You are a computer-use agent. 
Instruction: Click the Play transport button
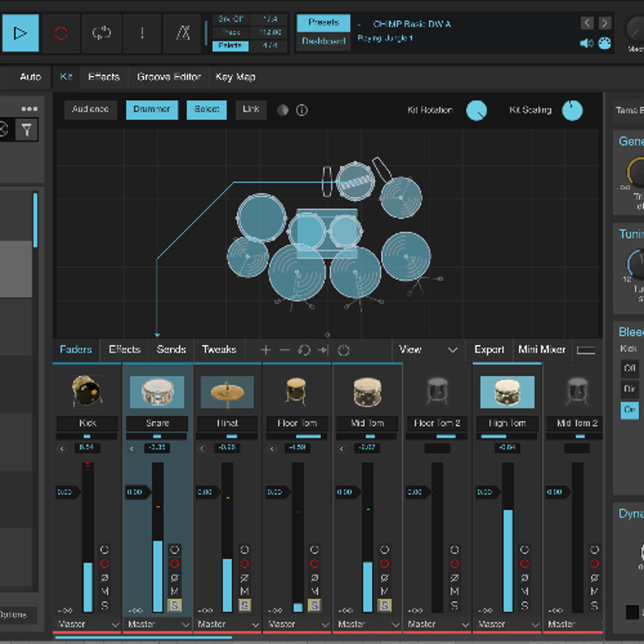click(x=21, y=33)
